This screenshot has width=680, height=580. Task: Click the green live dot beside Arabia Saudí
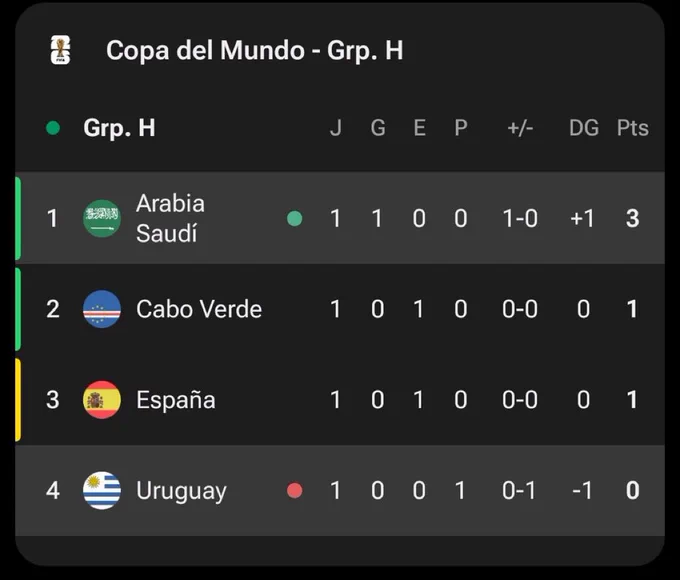[x=295, y=218]
